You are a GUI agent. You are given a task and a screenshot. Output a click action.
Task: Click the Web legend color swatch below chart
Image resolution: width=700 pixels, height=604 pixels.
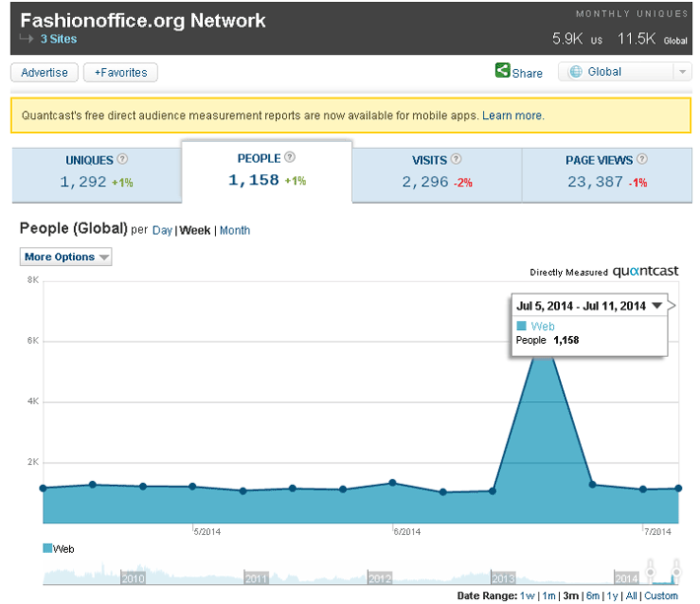[x=47, y=548]
